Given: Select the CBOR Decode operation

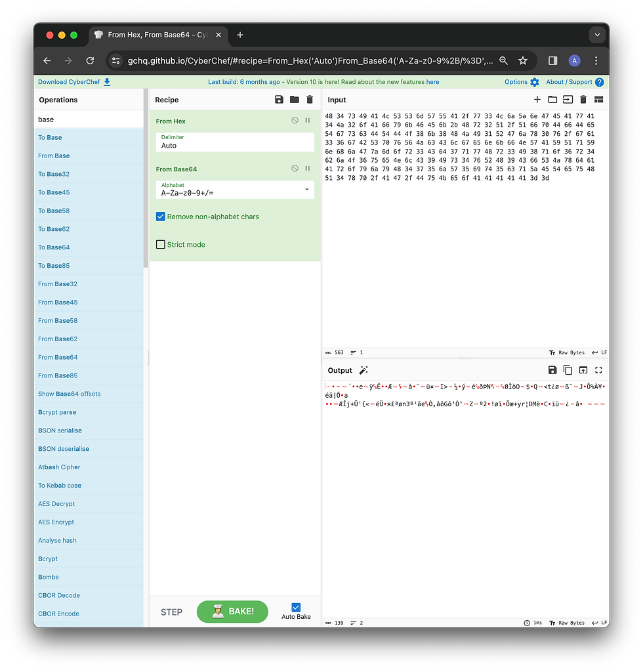Looking at the screenshot, I should coord(89,595).
